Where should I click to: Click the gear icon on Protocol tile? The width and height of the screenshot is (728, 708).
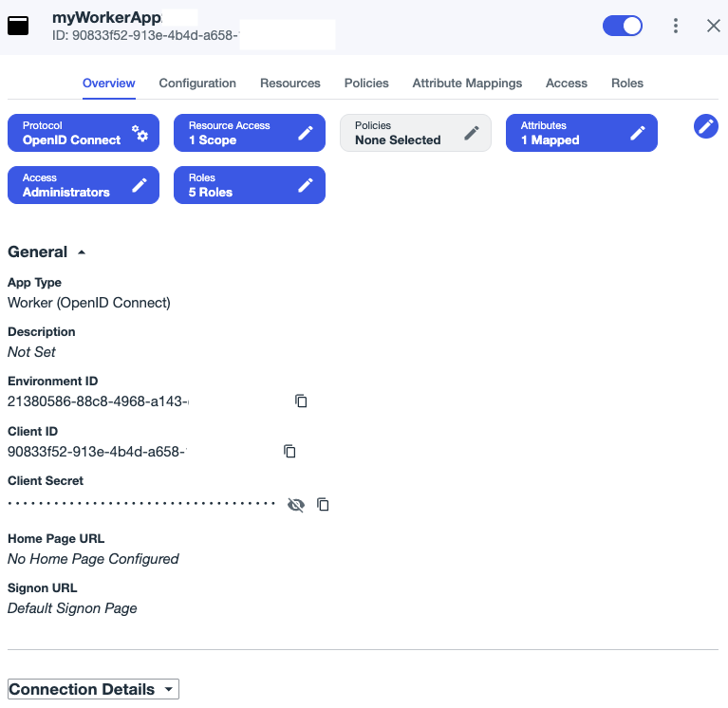click(140, 134)
